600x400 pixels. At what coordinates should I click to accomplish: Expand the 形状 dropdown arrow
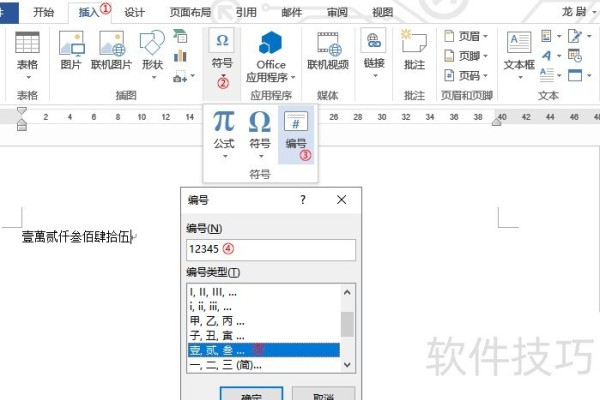click(154, 77)
